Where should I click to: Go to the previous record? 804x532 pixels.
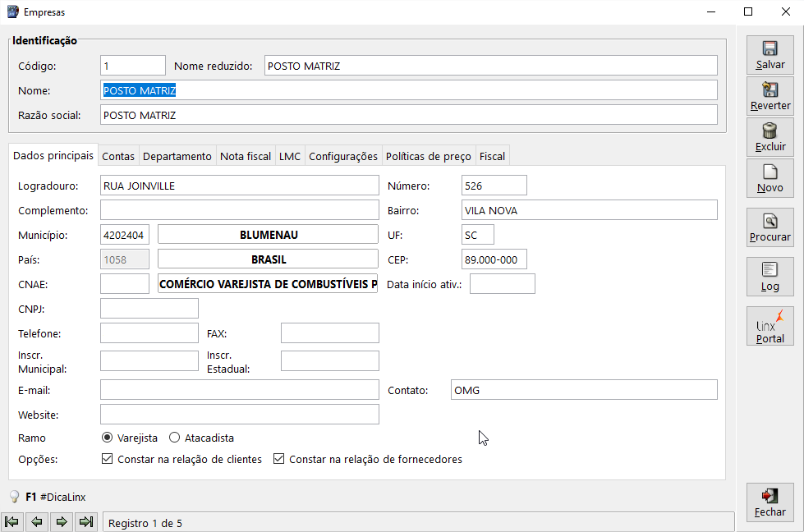(x=36, y=522)
